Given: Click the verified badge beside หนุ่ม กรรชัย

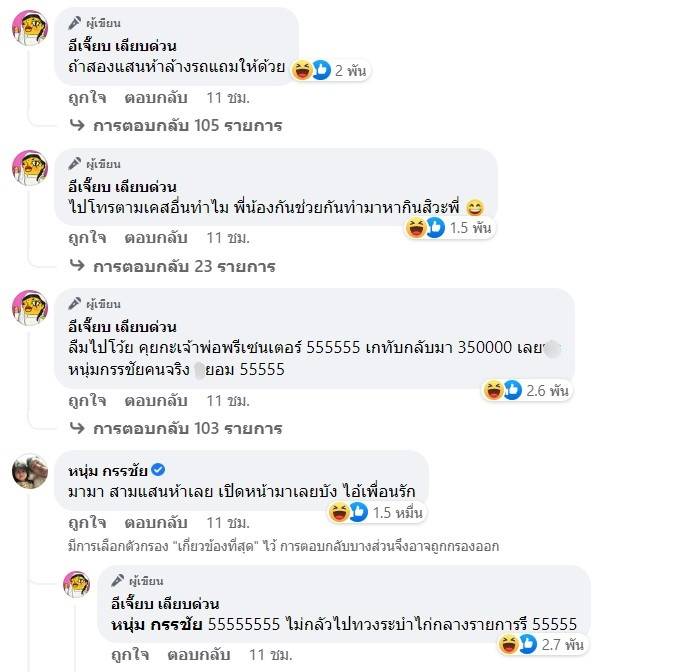Looking at the screenshot, I should (159, 469).
